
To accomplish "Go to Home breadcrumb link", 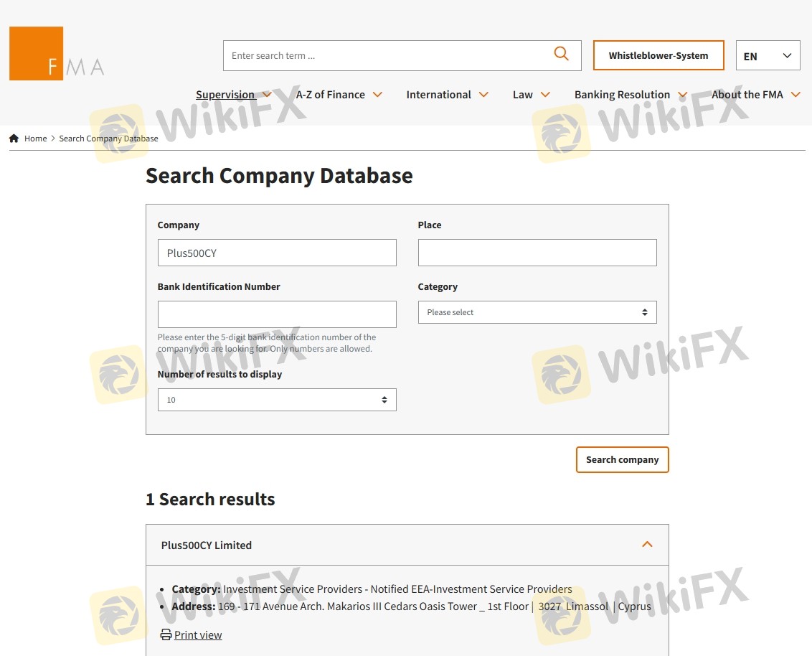I will point(35,139).
